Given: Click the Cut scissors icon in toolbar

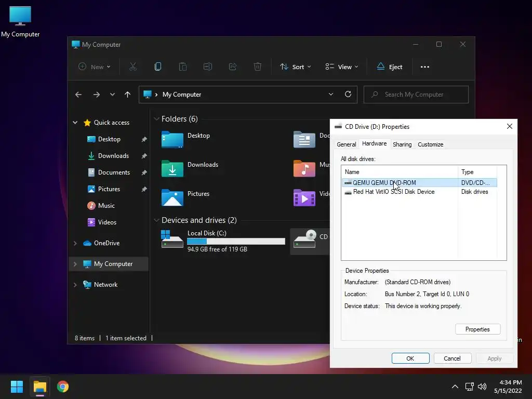Looking at the screenshot, I should click(132, 67).
